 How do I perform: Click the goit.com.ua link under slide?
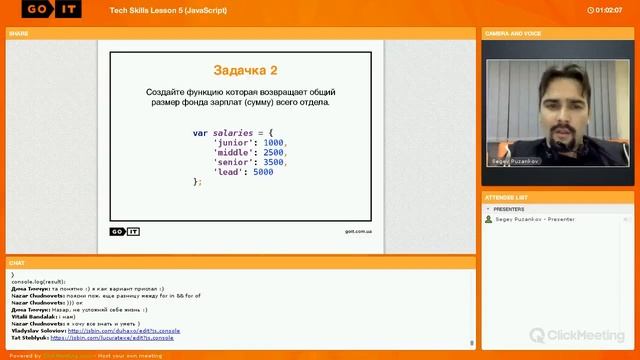(x=358, y=231)
